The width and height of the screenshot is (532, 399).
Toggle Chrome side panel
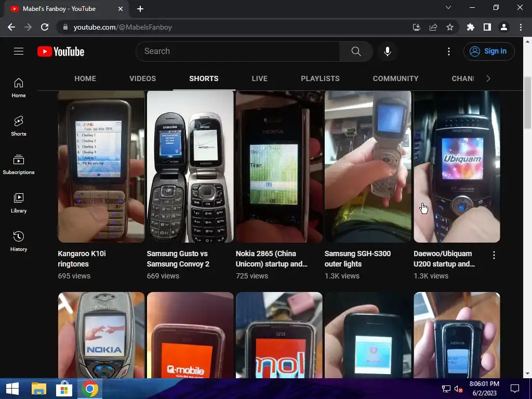pyautogui.click(x=487, y=27)
